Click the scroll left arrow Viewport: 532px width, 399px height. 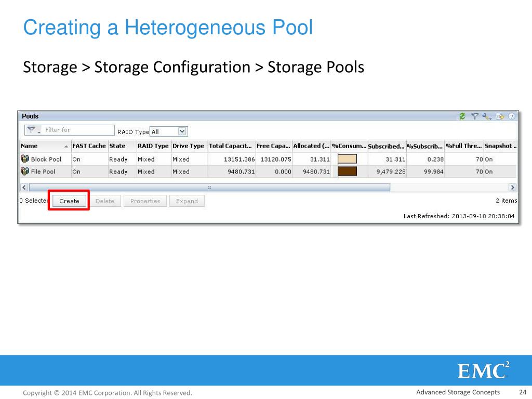point(24,187)
